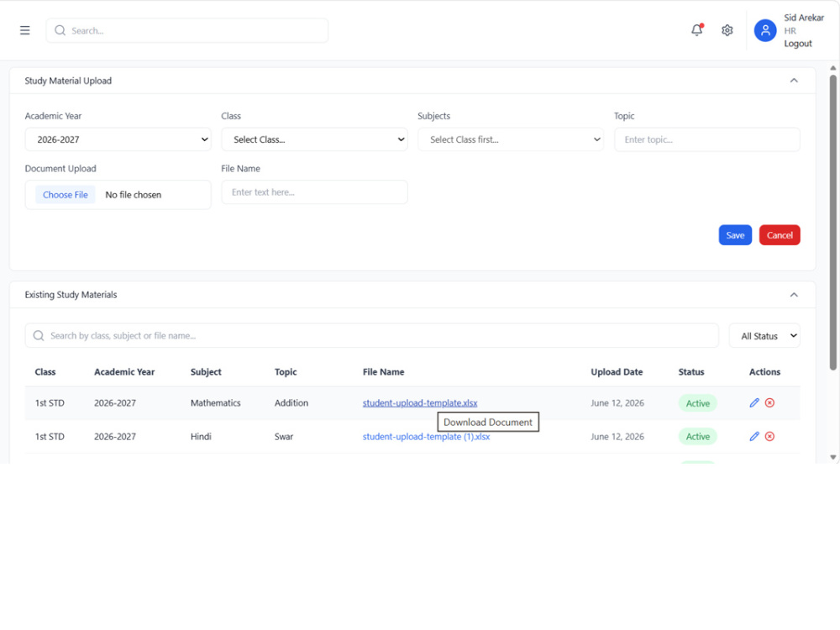840x630 pixels.
Task: Edit the Mathematics Addition row with pencil icon
Action: 754,403
